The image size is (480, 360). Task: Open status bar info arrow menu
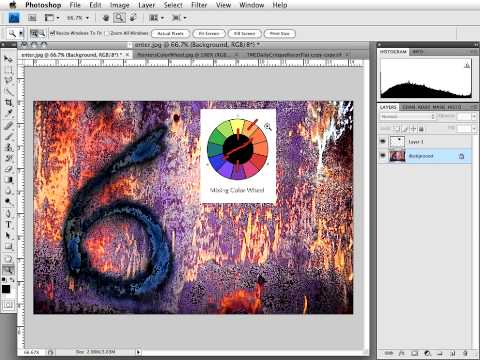pos(138,352)
